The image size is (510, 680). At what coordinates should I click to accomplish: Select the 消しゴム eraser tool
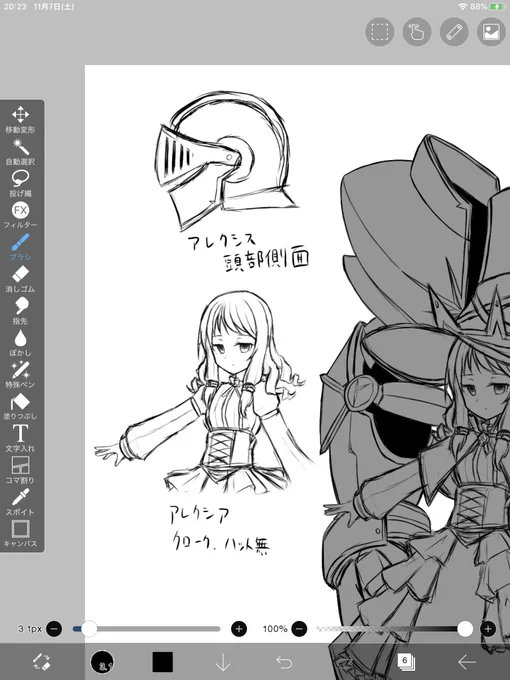pyautogui.click(x=20, y=279)
